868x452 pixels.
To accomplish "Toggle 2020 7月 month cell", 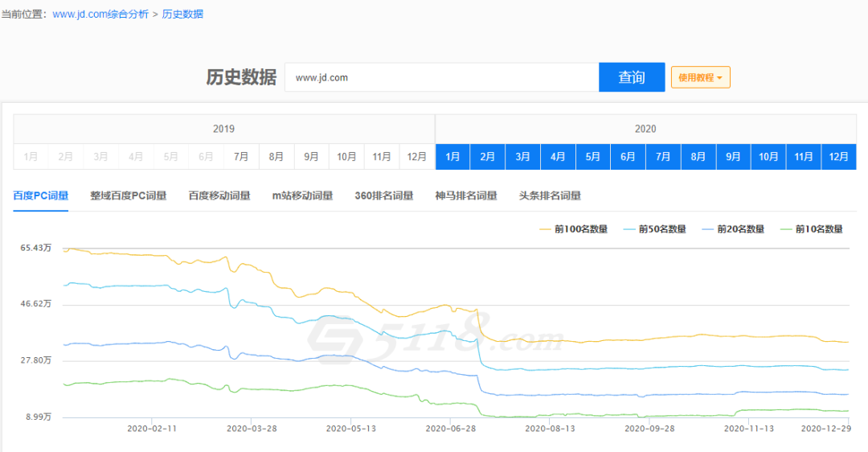I will 663,157.
